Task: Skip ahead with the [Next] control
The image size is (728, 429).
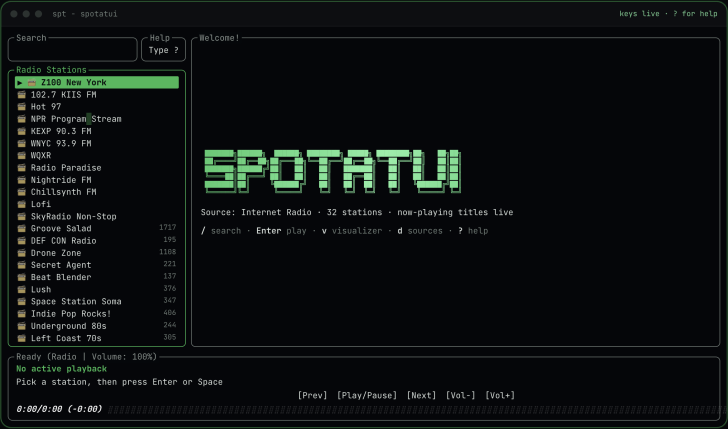Action: pyautogui.click(x=421, y=396)
